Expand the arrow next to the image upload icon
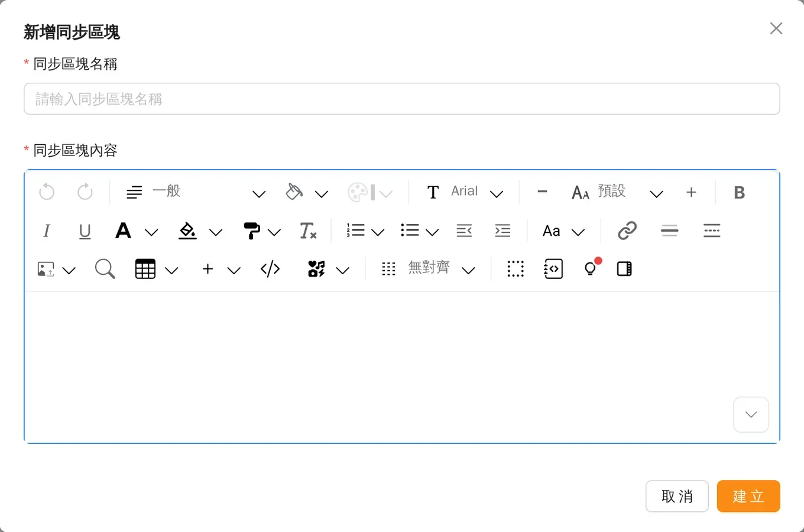This screenshot has height=532, width=804. [x=69, y=270]
